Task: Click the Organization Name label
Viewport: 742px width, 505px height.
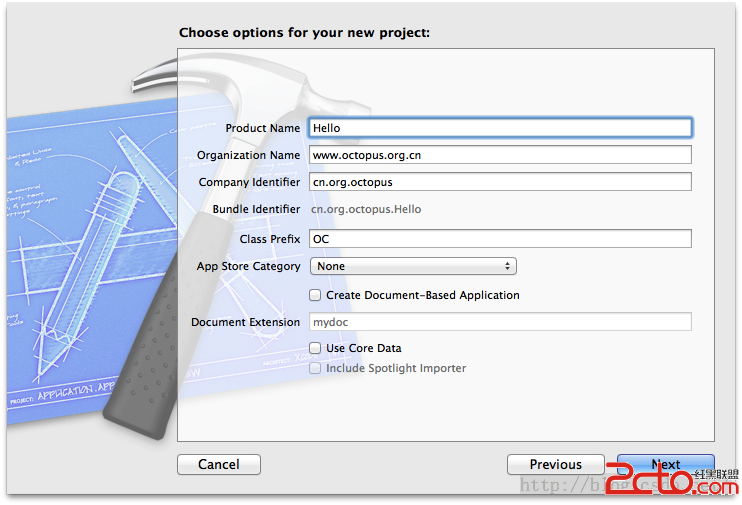Action: [x=248, y=155]
